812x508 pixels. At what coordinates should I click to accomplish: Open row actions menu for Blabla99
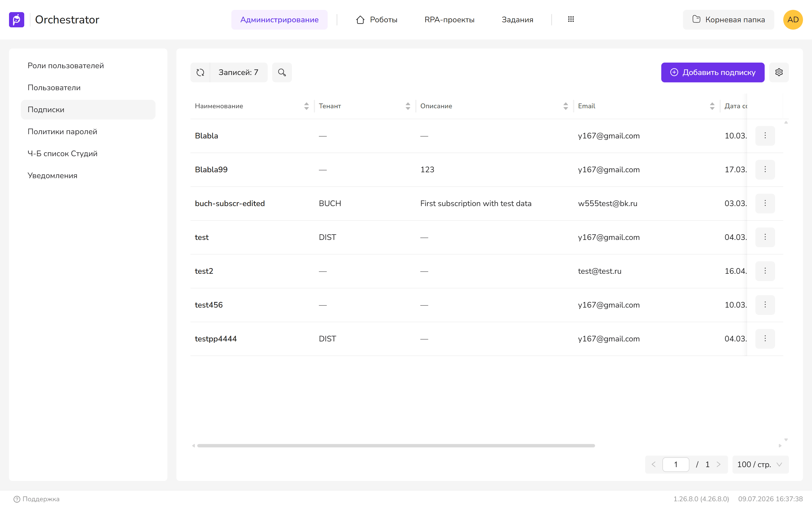(x=765, y=169)
